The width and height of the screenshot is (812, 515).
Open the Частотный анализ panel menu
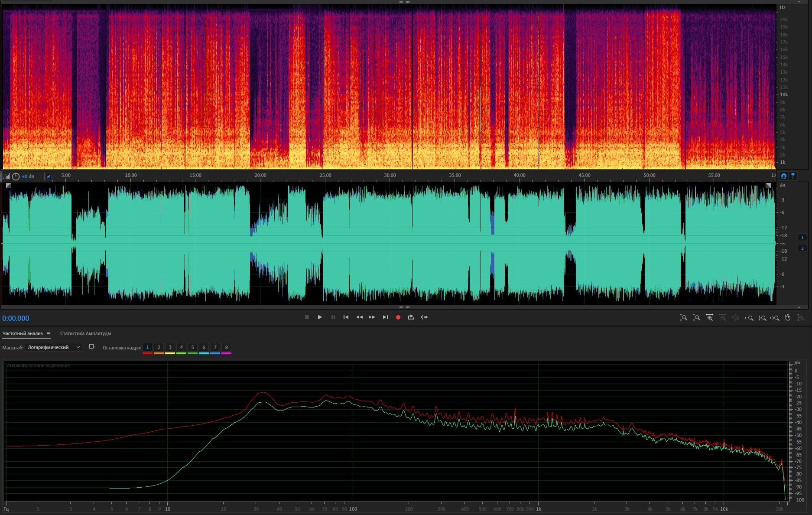[49, 333]
